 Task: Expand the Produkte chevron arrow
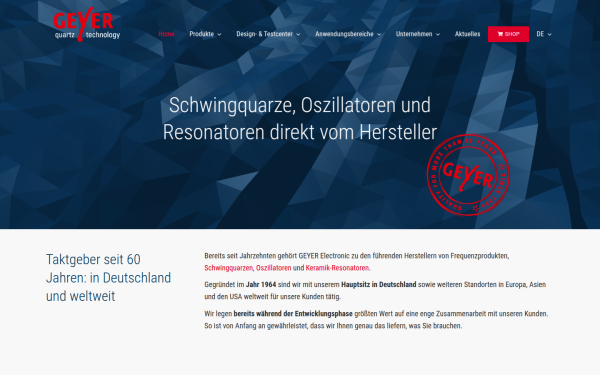tap(219, 34)
